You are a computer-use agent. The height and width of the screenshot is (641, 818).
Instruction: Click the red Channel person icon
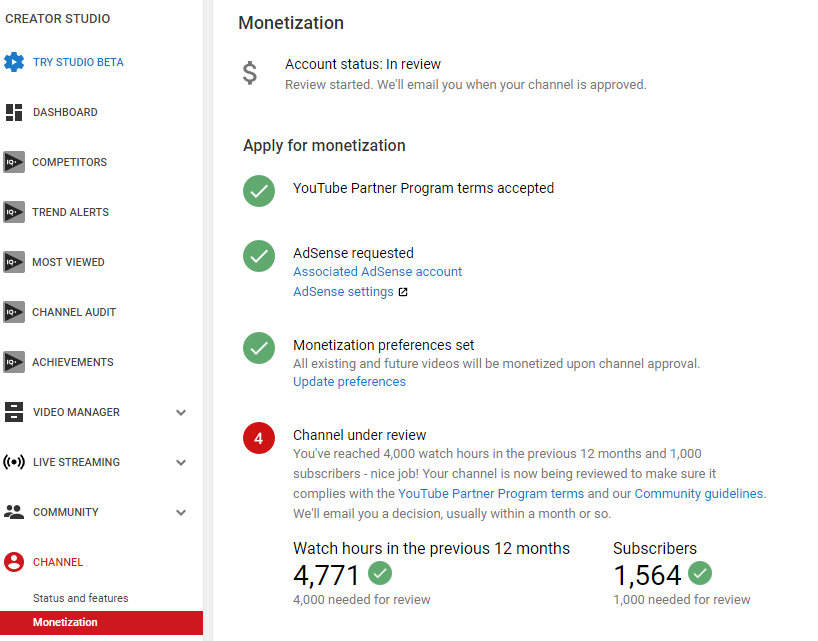(14, 562)
